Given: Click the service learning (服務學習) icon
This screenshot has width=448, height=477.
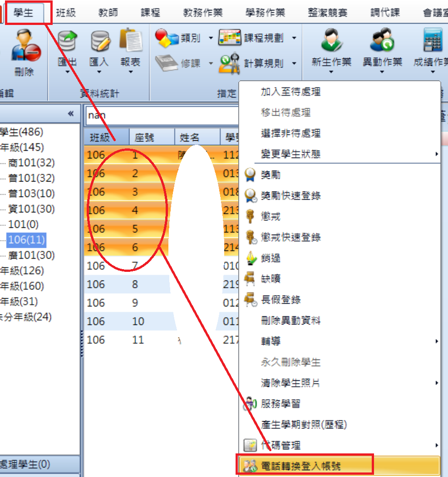Looking at the screenshot, I should (x=251, y=403).
